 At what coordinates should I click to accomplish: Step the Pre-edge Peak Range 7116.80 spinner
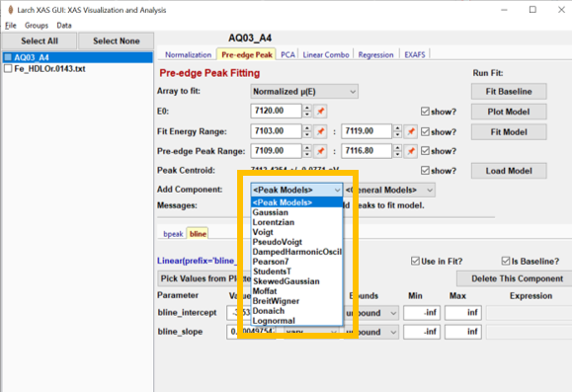[397, 151]
